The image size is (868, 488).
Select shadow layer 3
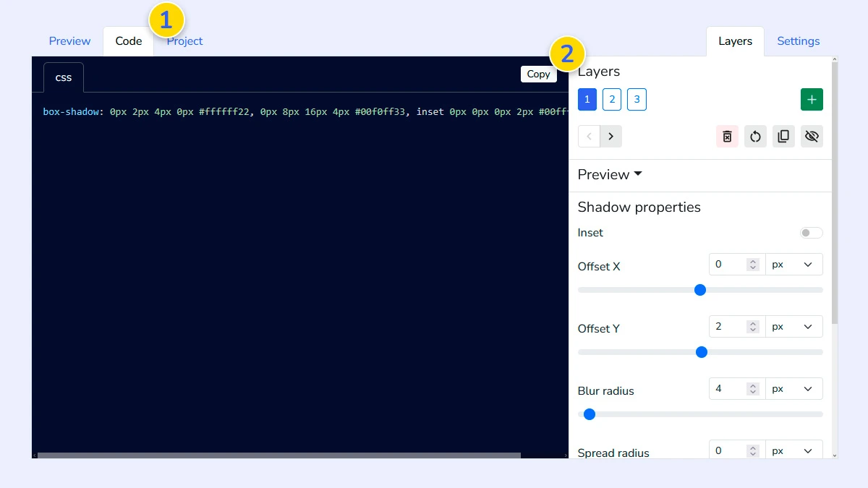(637, 99)
